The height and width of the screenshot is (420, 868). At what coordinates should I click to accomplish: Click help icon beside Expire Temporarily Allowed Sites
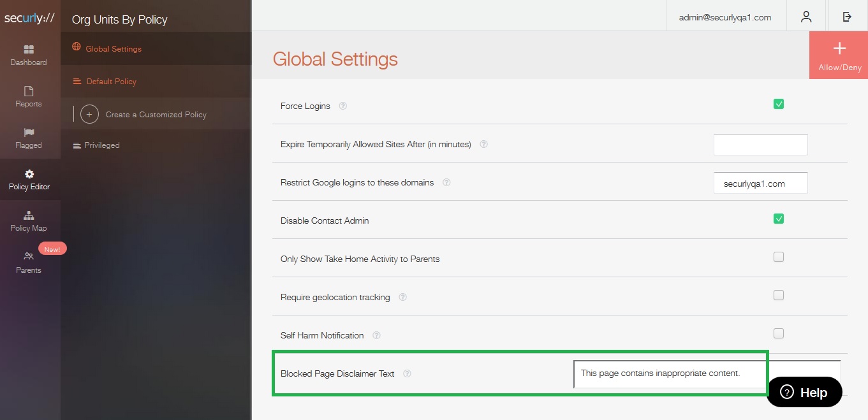(483, 144)
